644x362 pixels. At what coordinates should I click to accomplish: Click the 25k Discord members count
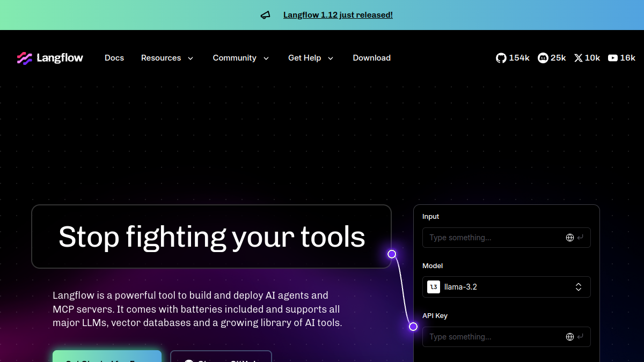(559, 58)
